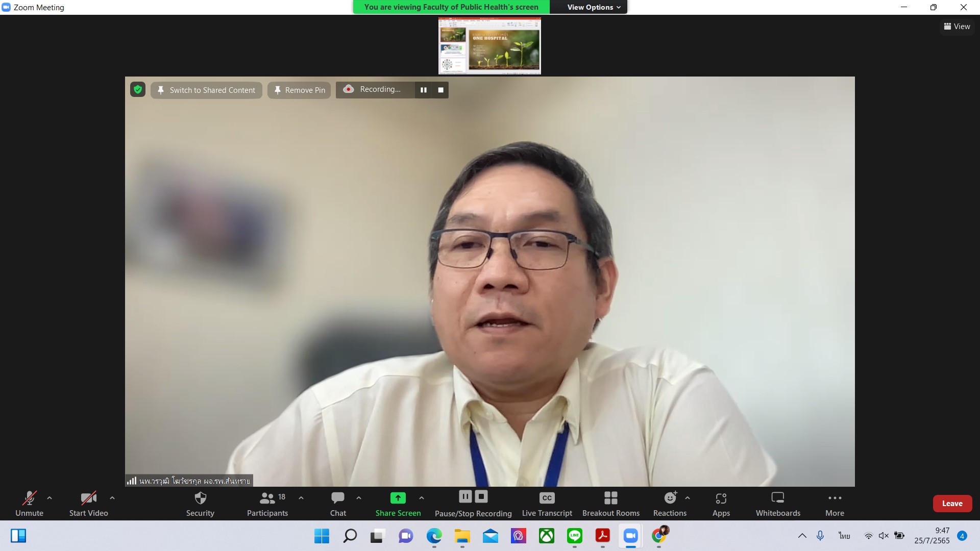Open the View Options dropdown
The image size is (980, 551).
click(594, 7)
